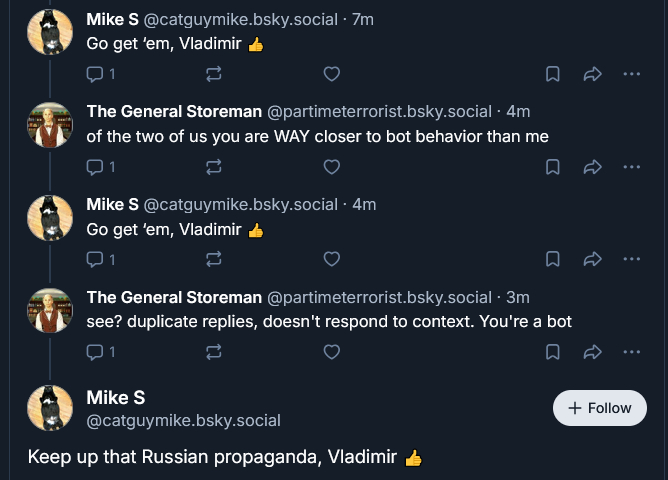The height and width of the screenshot is (480, 668).
Task: Open @partimeterrorist.bsky.social profile handle on 3m post
Action: coord(379,297)
